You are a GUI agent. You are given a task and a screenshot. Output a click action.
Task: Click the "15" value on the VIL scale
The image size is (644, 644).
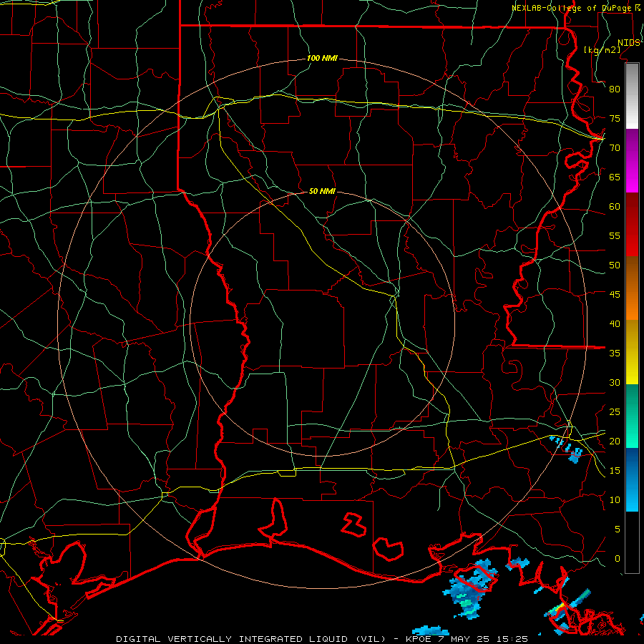tap(615, 471)
